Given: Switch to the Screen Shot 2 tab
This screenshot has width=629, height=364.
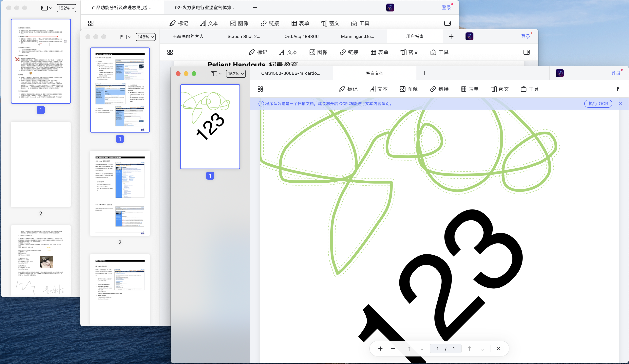Looking at the screenshot, I should pos(244,36).
